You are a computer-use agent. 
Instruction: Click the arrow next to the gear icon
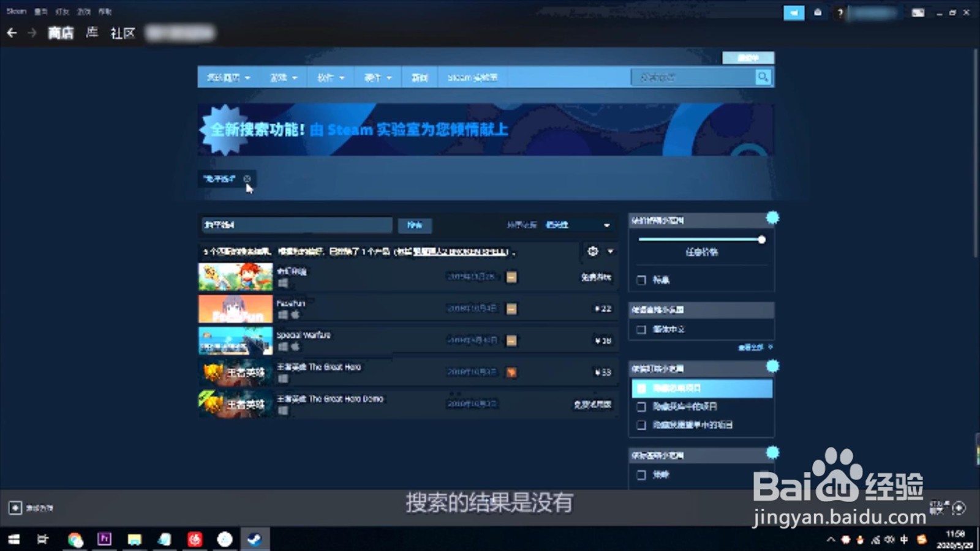[610, 251]
